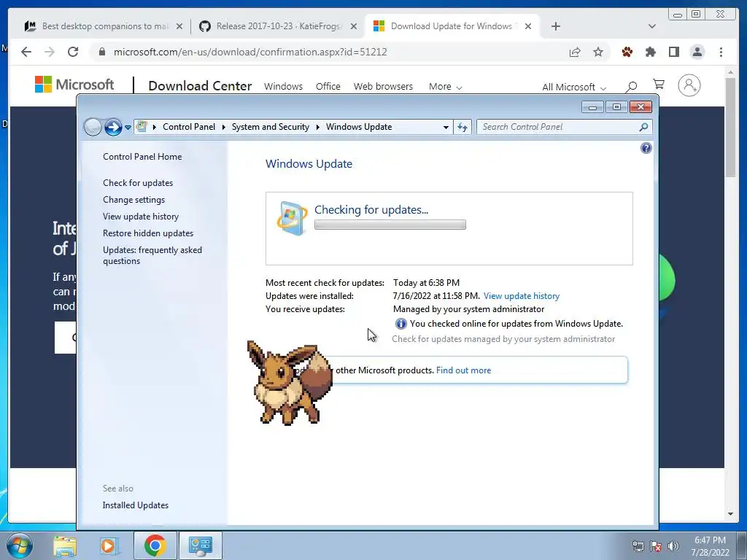Viewport: 747px width, 560px height.
Task: Expand the Control Panel breadcrumb arrow
Action: (223, 127)
